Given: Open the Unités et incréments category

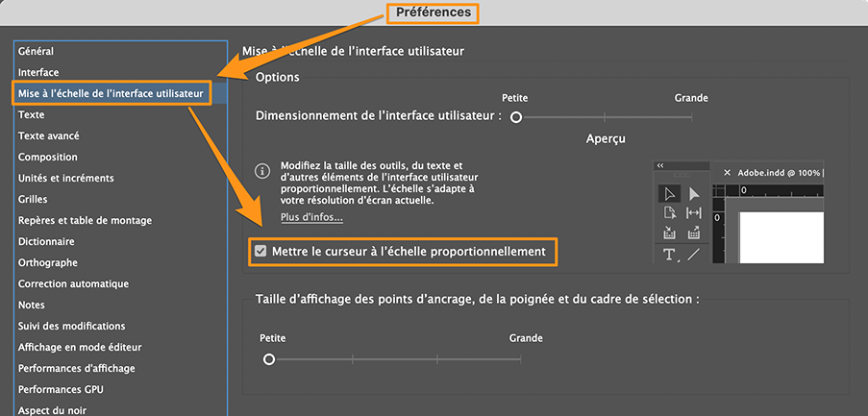Looking at the screenshot, I should (x=66, y=178).
